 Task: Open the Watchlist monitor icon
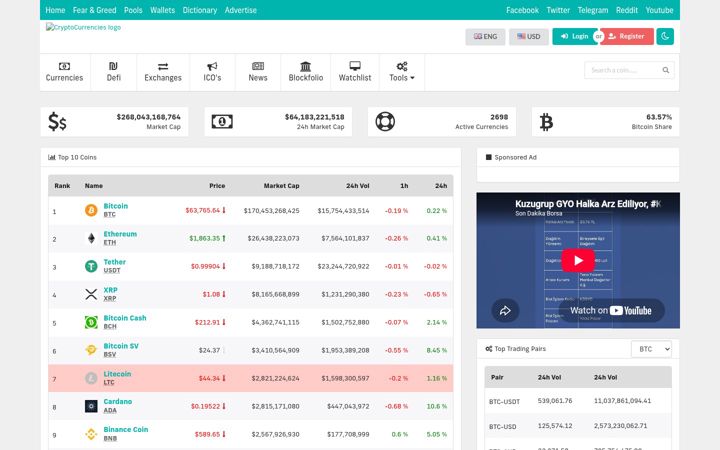pos(354,66)
